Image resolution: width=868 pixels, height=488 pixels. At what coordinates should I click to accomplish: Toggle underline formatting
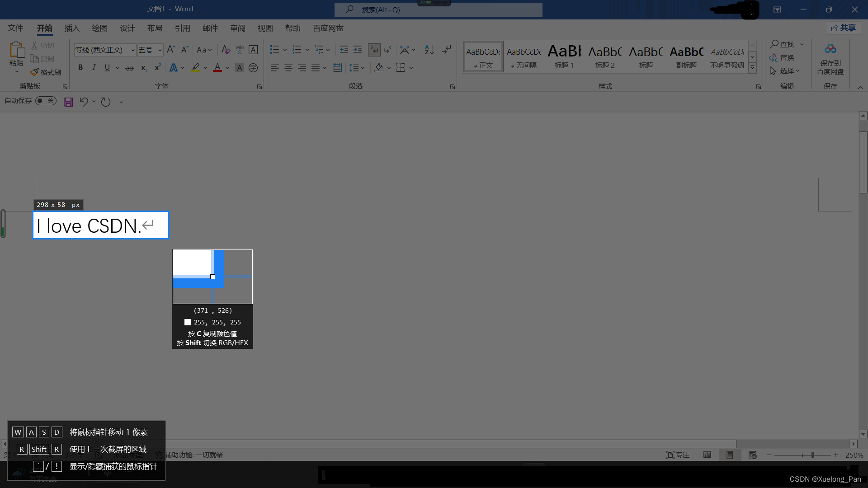107,68
